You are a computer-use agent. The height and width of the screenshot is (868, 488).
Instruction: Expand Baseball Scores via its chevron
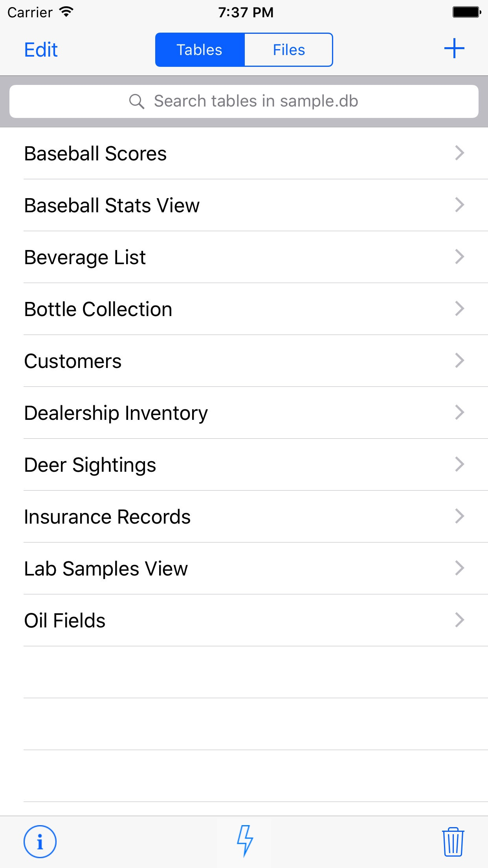click(x=459, y=153)
